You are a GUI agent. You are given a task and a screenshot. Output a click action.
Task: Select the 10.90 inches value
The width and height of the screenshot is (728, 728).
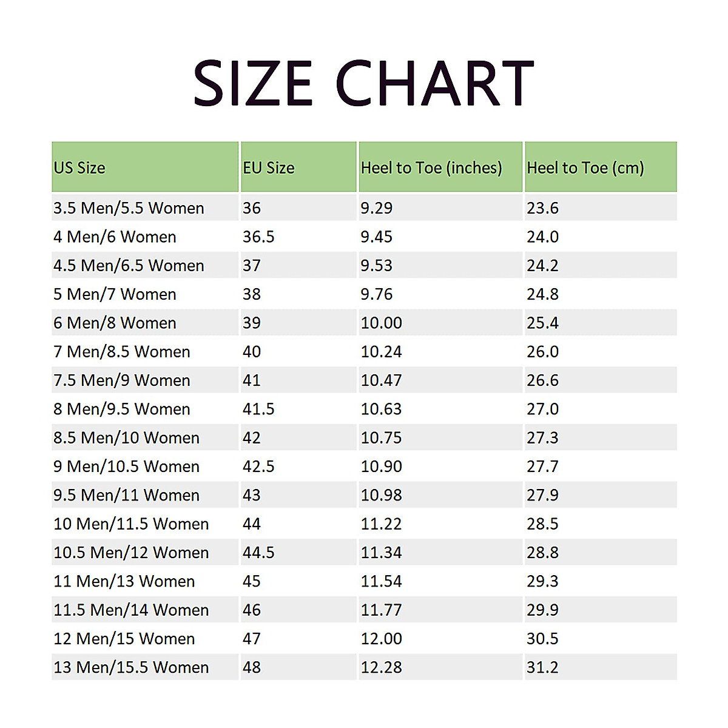381,467
